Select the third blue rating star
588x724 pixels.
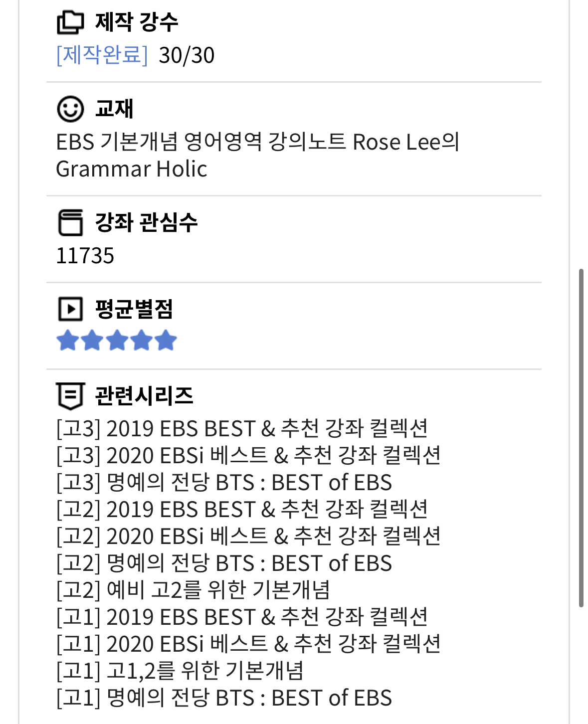pos(117,341)
